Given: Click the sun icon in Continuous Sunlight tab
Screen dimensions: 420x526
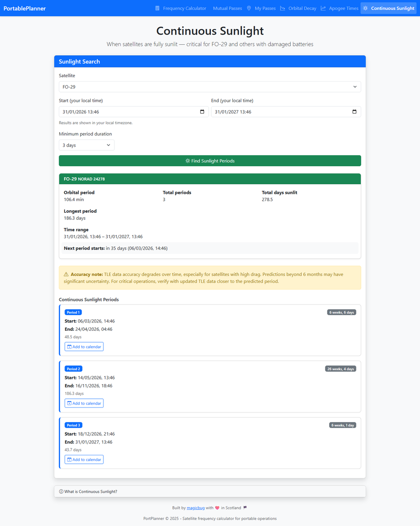Looking at the screenshot, I should point(365,8).
